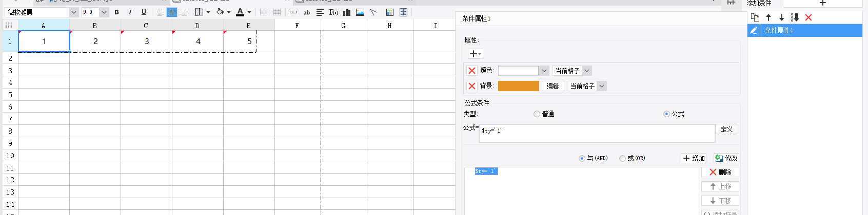Select 条件属性1 in the condition list
The width and height of the screenshot is (868, 215).
(x=804, y=31)
